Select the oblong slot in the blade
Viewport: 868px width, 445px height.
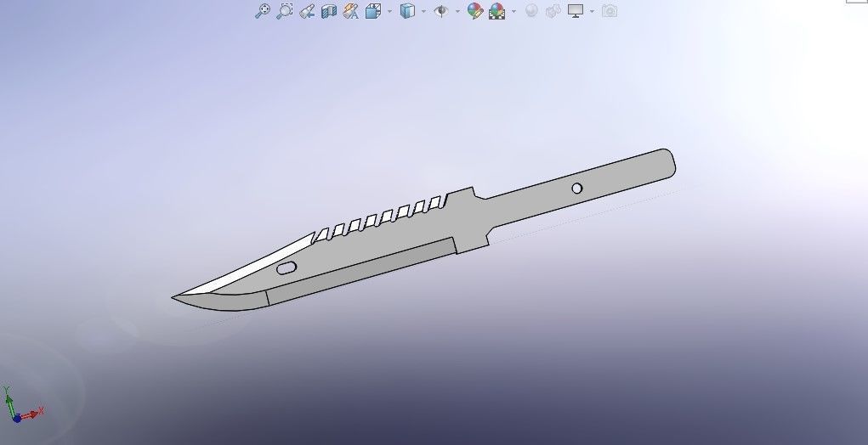286,268
